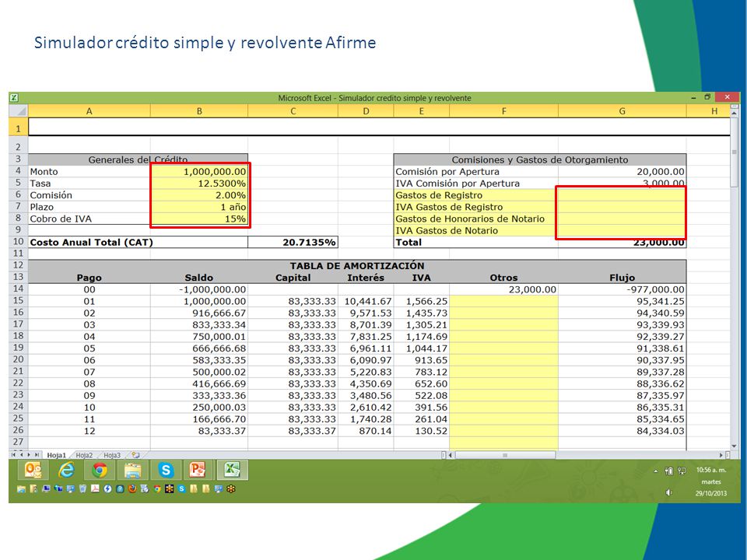This screenshot has height=560, width=747.
Task: Click the CAT value 20.7135%
Action: click(x=293, y=243)
